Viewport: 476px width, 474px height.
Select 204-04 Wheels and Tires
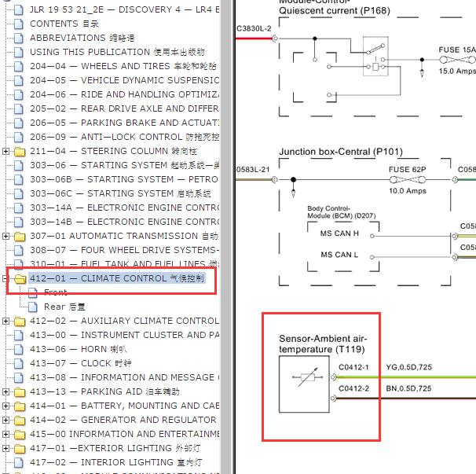point(123,66)
